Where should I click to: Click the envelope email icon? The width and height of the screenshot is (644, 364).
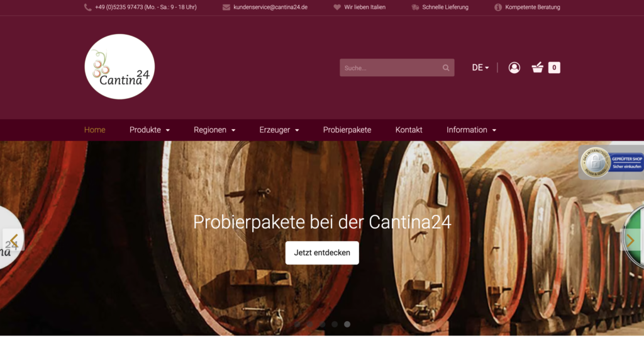[x=226, y=7]
